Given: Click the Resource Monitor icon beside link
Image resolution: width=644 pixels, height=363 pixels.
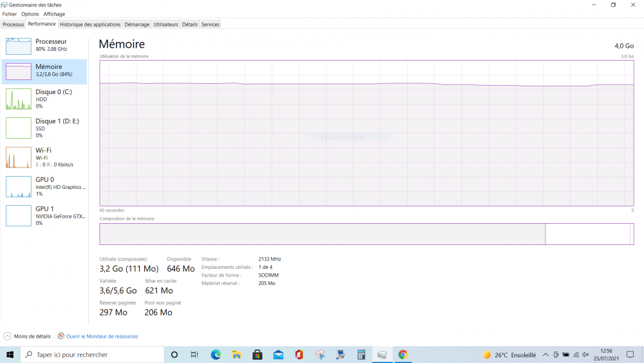Looking at the screenshot, I should tap(61, 336).
